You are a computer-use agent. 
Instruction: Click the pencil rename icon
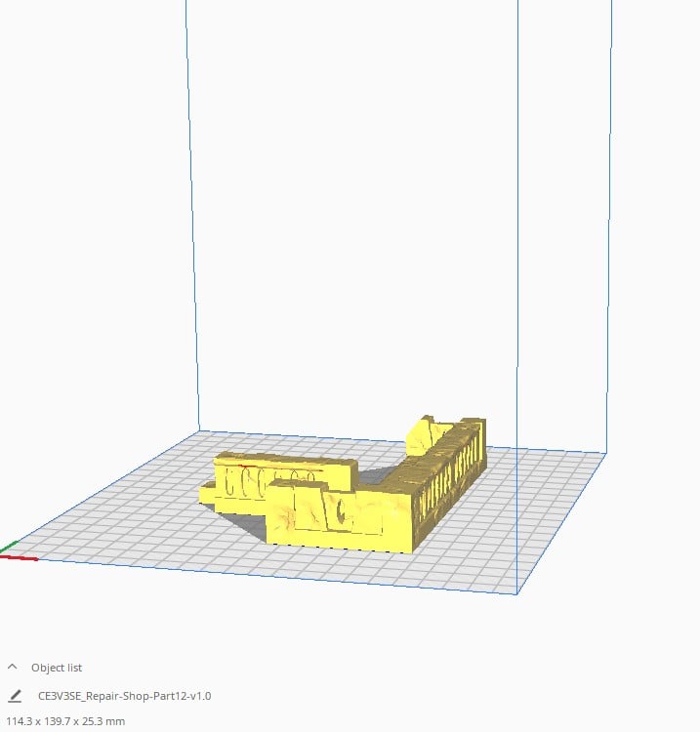click(x=14, y=696)
